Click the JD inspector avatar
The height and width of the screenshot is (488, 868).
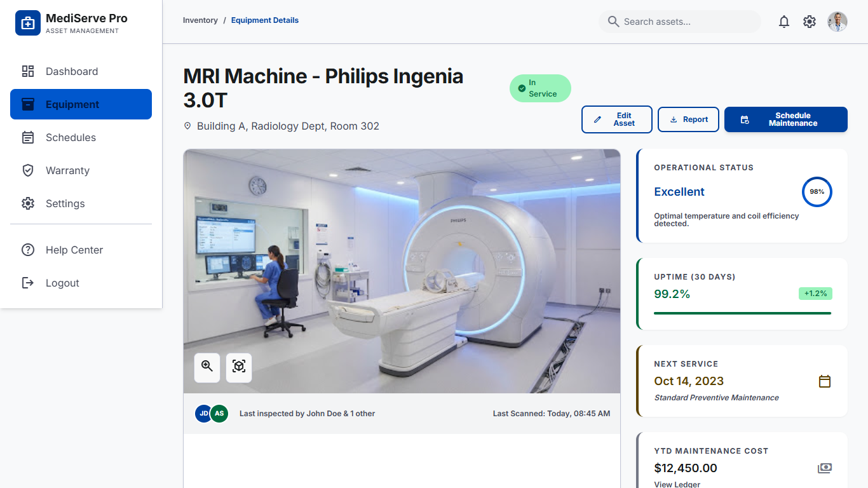(204, 414)
